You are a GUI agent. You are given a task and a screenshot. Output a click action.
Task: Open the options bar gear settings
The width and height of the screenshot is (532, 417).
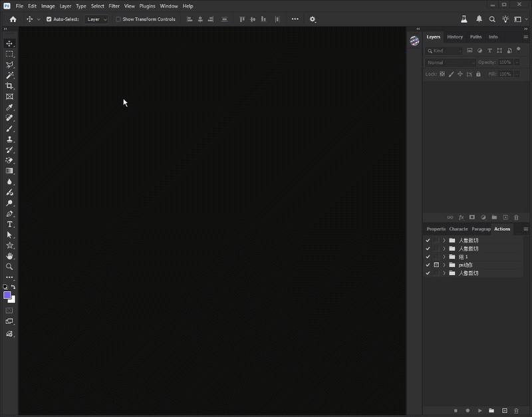(x=313, y=19)
